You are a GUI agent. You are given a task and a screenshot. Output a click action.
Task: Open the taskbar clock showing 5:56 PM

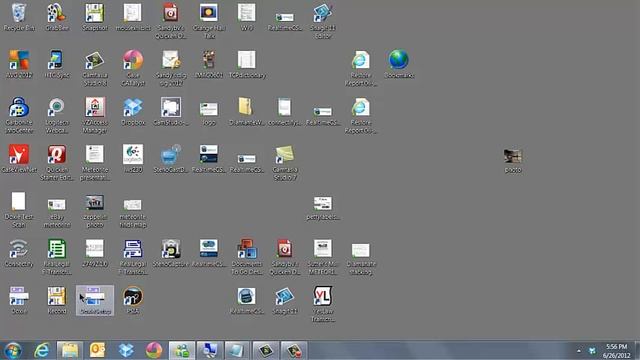pyautogui.click(x=616, y=351)
